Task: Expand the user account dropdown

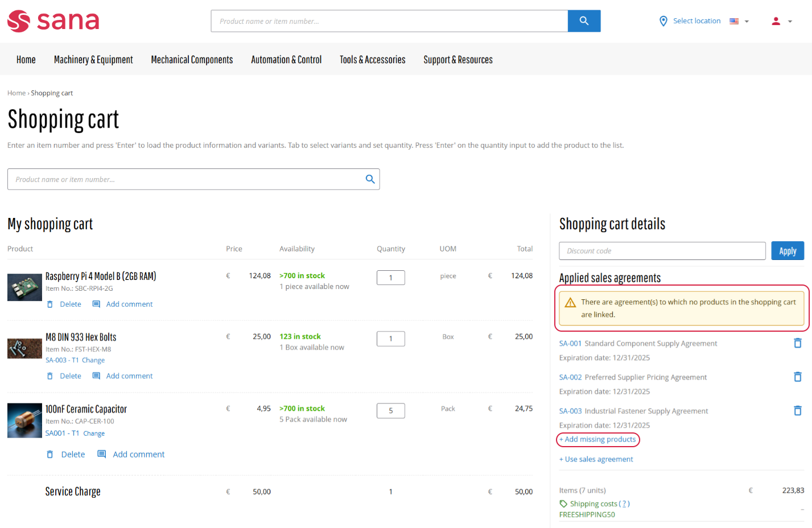Action: click(782, 22)
